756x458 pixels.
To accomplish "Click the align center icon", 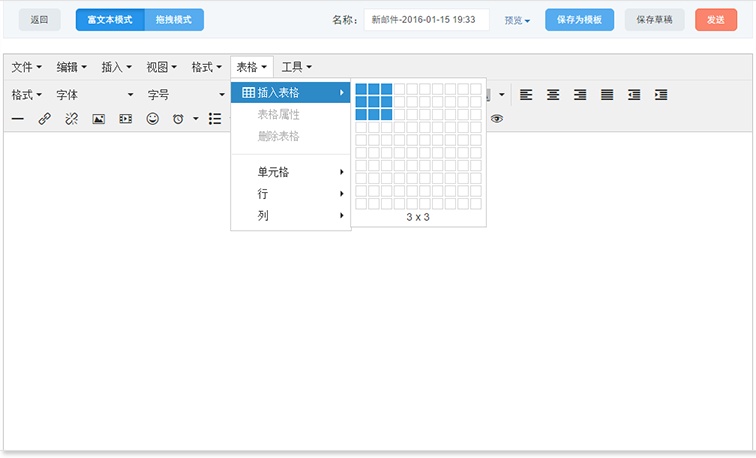I will (553, 95).
